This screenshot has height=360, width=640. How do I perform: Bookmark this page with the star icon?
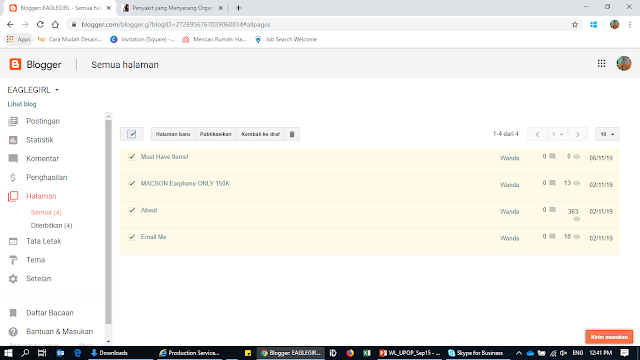tap(575, 24)
